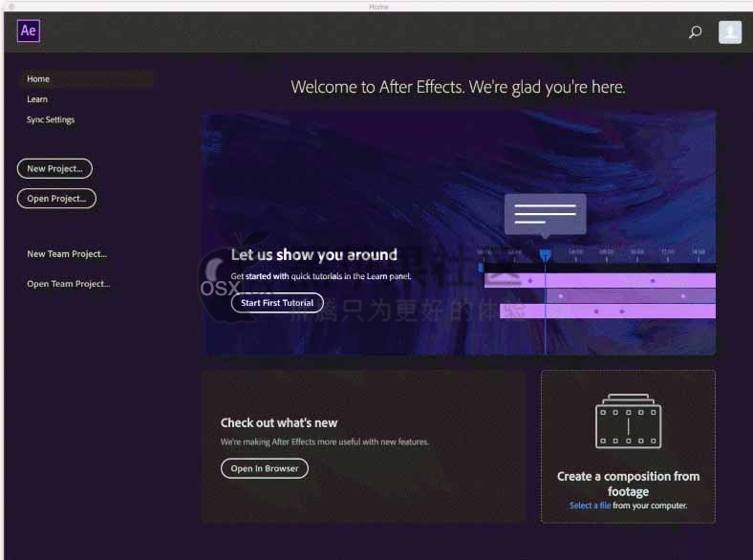Click the Check out what's new card
The height and width of the screenshot is (560, 753).
click(363, 446)
